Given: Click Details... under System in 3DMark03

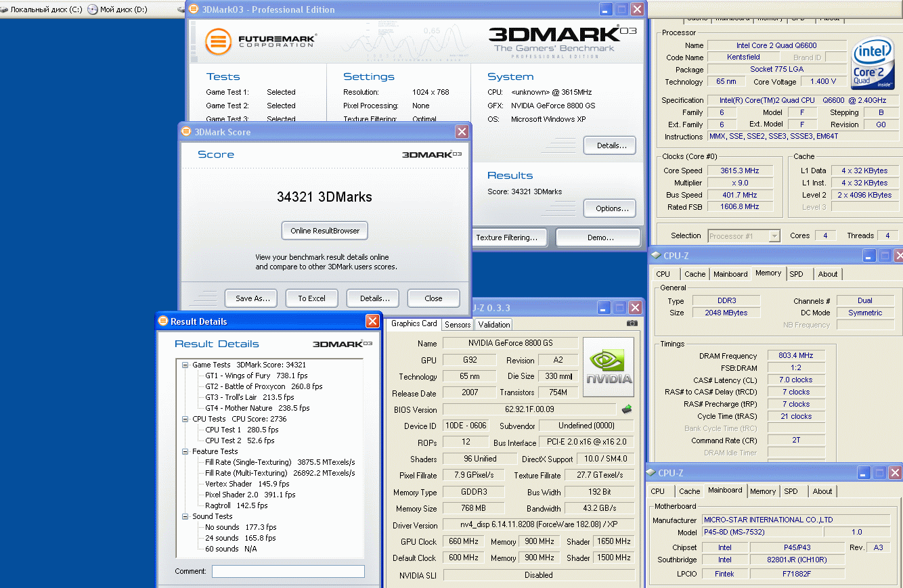Looking at the screenshot, I should [x=610, y=145].
